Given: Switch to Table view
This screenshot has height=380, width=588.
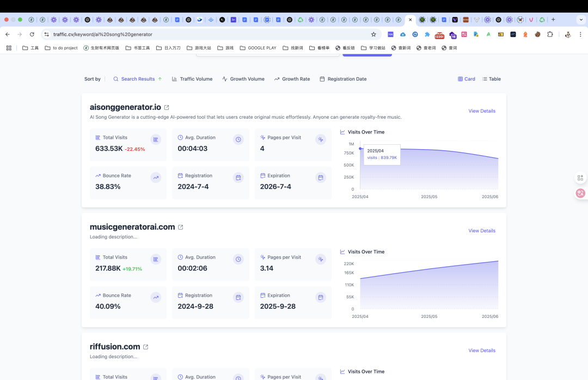Looking at the screenshot, I should click(491, 79).
